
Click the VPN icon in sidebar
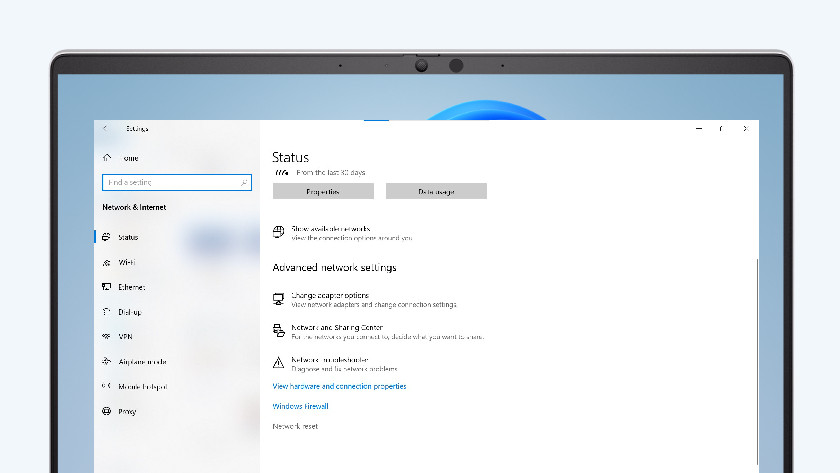click(x=107, y=337)
